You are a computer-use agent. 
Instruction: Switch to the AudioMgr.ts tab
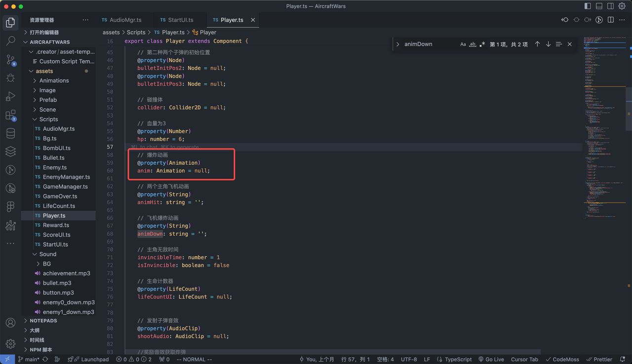click(x=121, y=20)
